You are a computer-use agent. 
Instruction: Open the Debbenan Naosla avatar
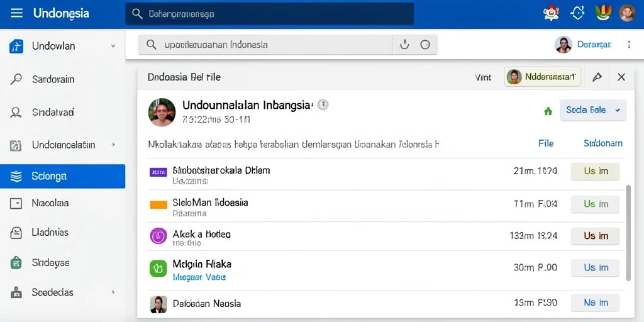click(158, 304)
